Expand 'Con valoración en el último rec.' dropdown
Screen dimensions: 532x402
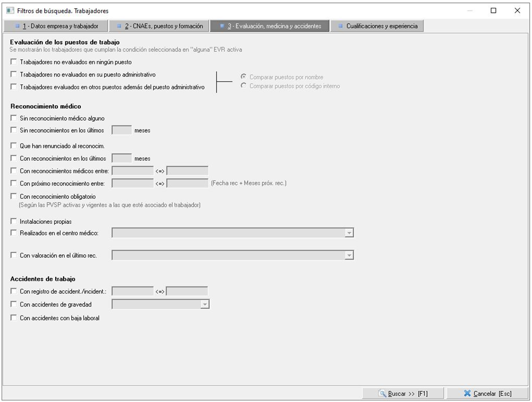(349, 256)
